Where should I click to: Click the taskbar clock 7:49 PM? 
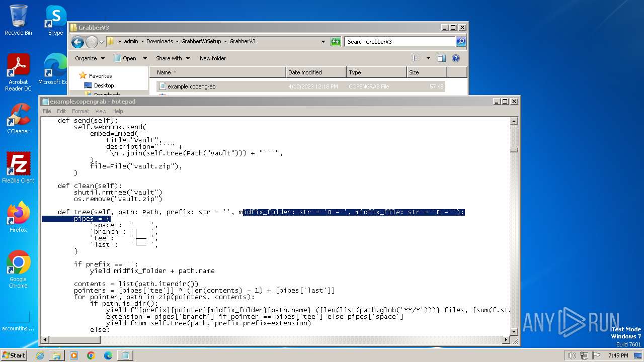[x=618, y=355]
